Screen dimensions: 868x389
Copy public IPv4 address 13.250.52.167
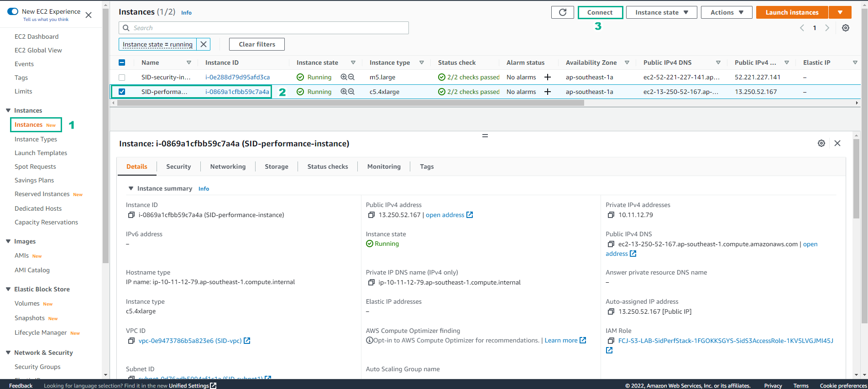(x=371, y=215)
